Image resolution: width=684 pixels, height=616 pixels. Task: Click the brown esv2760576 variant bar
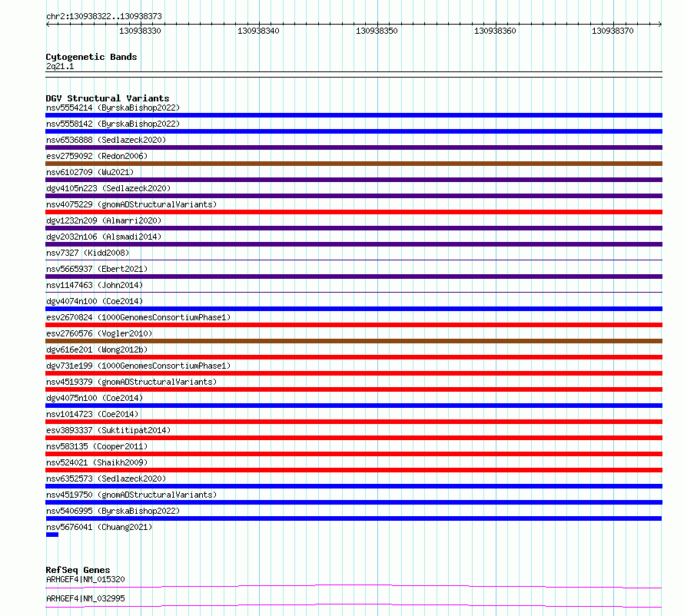tap(354, 341)
